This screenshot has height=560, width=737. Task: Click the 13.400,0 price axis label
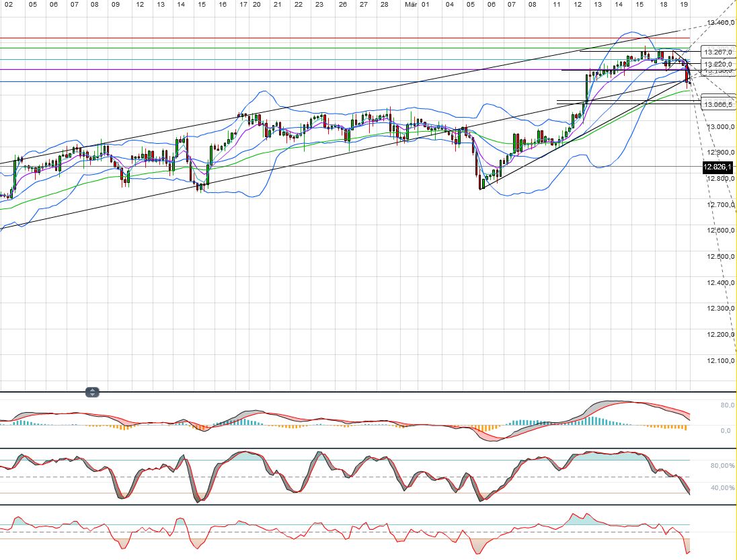(x=721, y=23)
